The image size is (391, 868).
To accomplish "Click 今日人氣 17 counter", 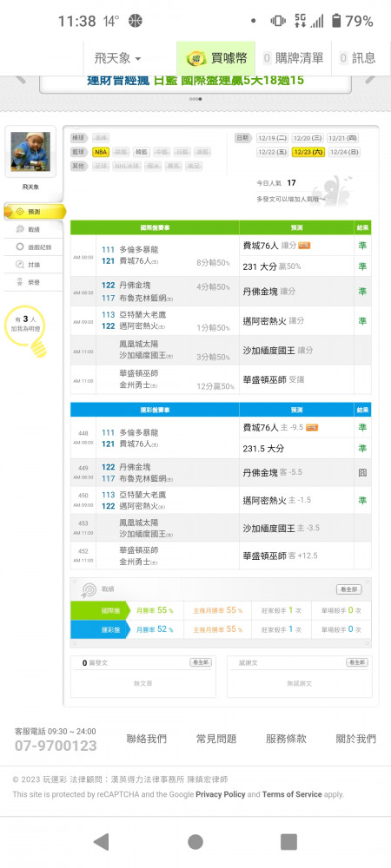I will 276,182.
